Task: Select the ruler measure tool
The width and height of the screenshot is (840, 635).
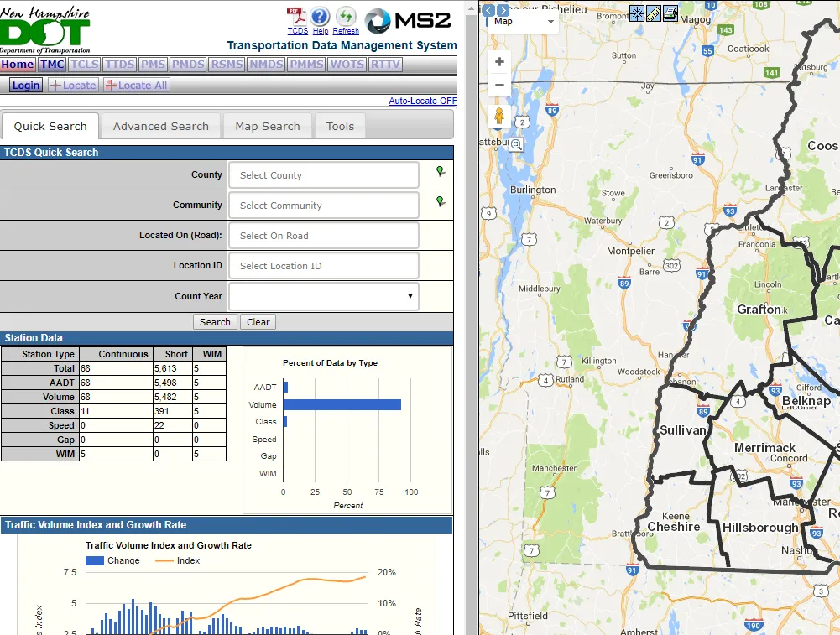Action: tap(654, 13)
